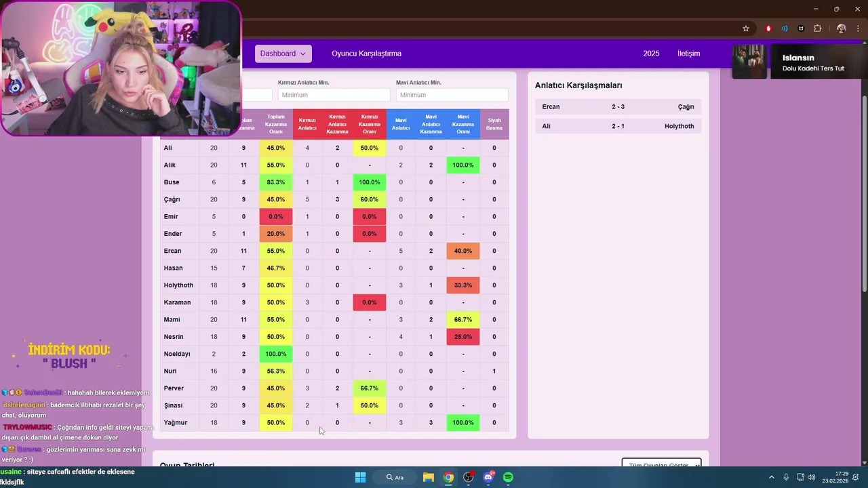Image resolution: width=868 pixels, height=488 pixels.
Task: Click player name Şinasi in the table
Action: 173,405
